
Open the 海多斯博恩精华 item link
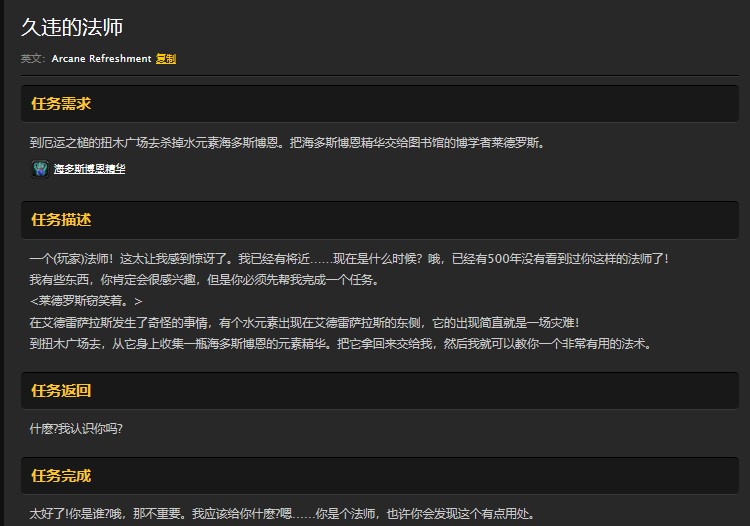[89, 169]
